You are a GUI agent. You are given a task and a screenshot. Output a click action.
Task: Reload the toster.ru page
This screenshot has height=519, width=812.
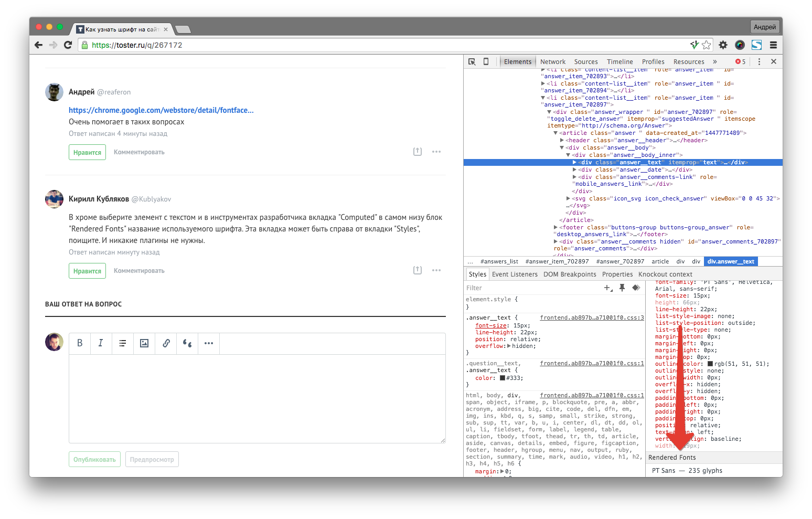pos(68,45)
